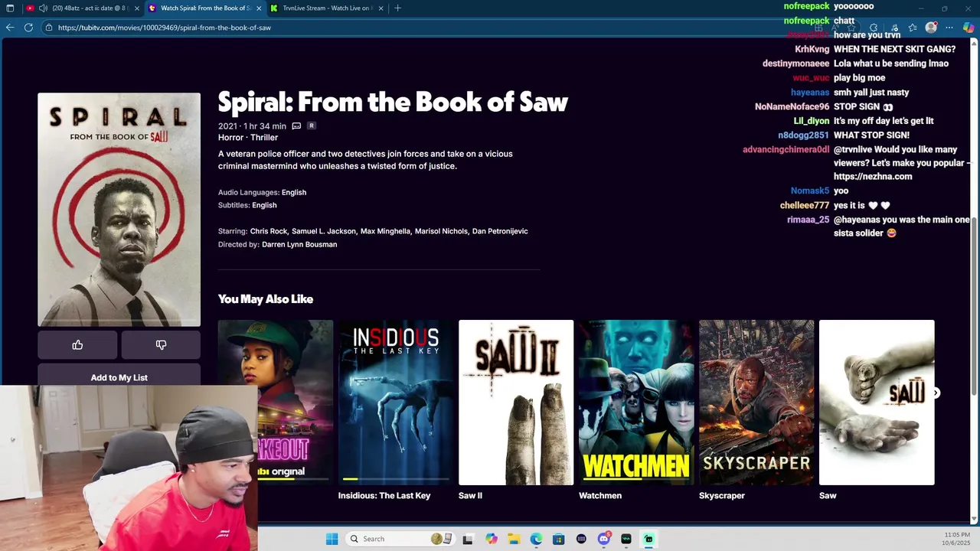Open the Insidious: The Last Key poster
The width and height of the screenshot is (980, 551).
tap(396, 403)
